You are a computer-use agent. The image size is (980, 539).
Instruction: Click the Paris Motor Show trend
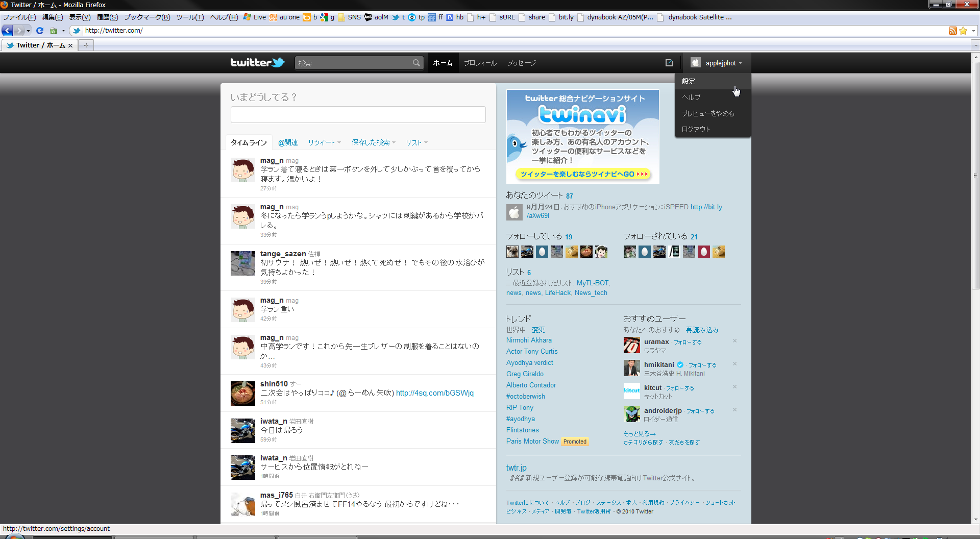pyautogui.click(x=532, y=442)
